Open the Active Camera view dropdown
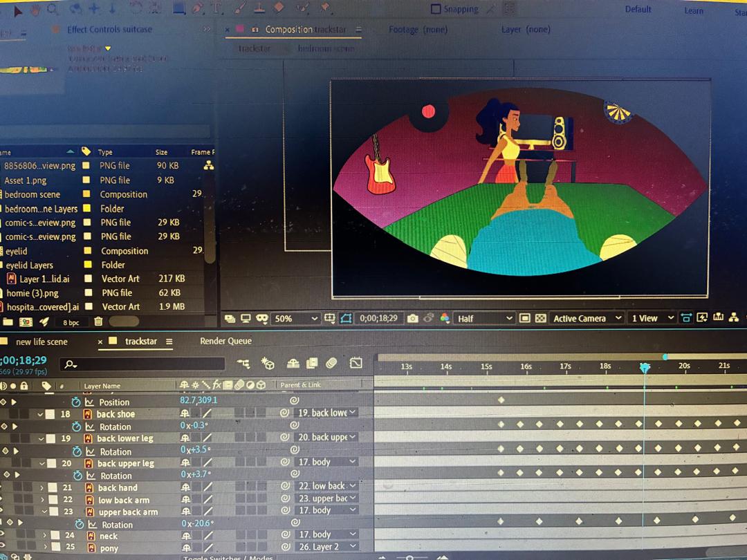This screenshot has height=560, width=747. [x=587, y=318]
